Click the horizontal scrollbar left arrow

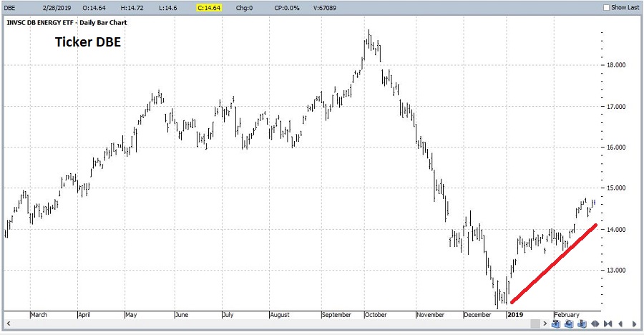[x=8, y=324]
